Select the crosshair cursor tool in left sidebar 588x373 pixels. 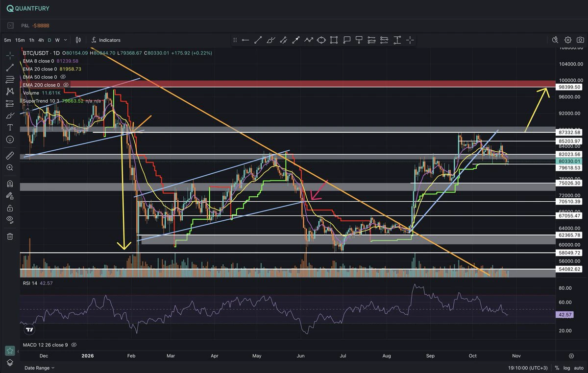tap(10, 56)
